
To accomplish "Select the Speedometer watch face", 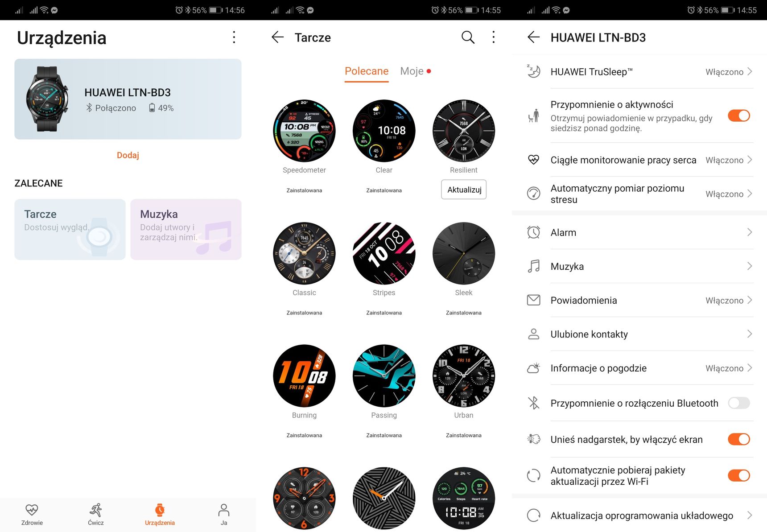I will pyautogui.click(x=304, y=131).
